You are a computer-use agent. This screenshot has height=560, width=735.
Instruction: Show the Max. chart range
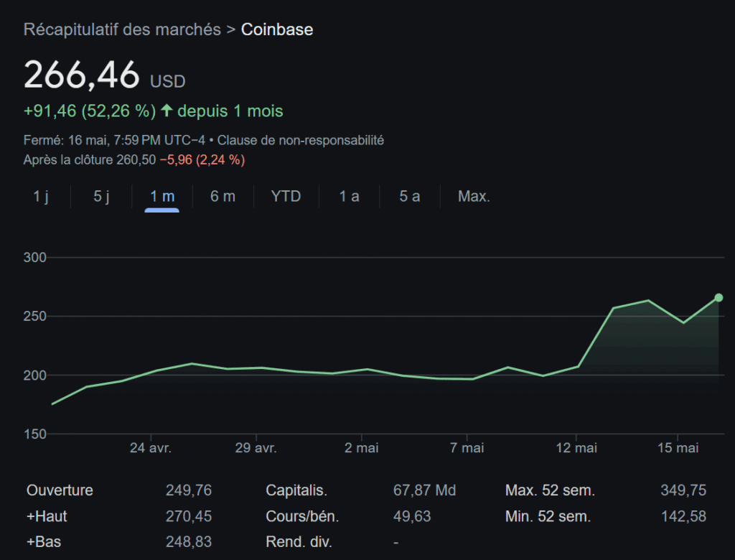click(474, 196)
